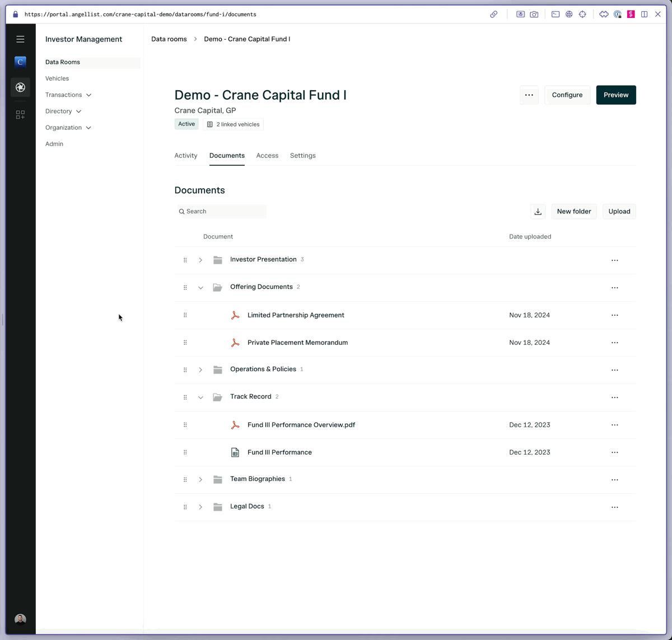Expand the Investor Presentation folder
The width and height of the screenshot is (672, 640).
tap(200, 260)
